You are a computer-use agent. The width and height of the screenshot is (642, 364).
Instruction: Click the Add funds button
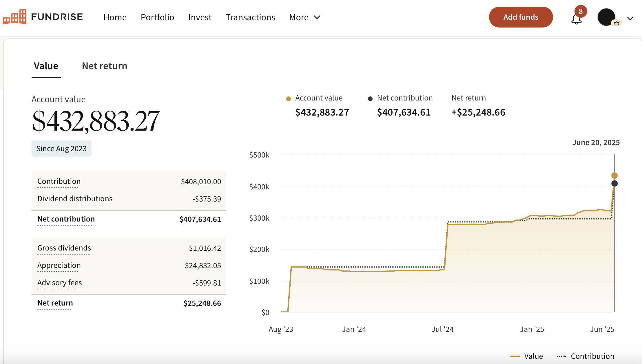click(521, 17)
